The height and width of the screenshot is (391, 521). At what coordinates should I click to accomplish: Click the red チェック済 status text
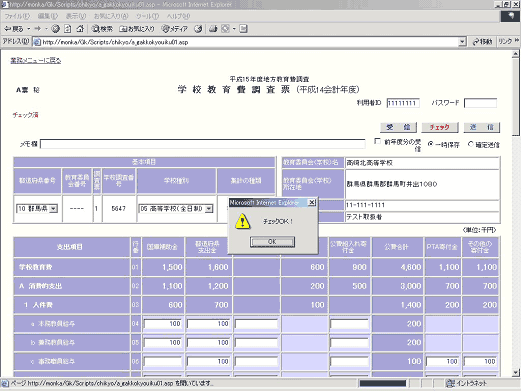click(x=25, y=115)
